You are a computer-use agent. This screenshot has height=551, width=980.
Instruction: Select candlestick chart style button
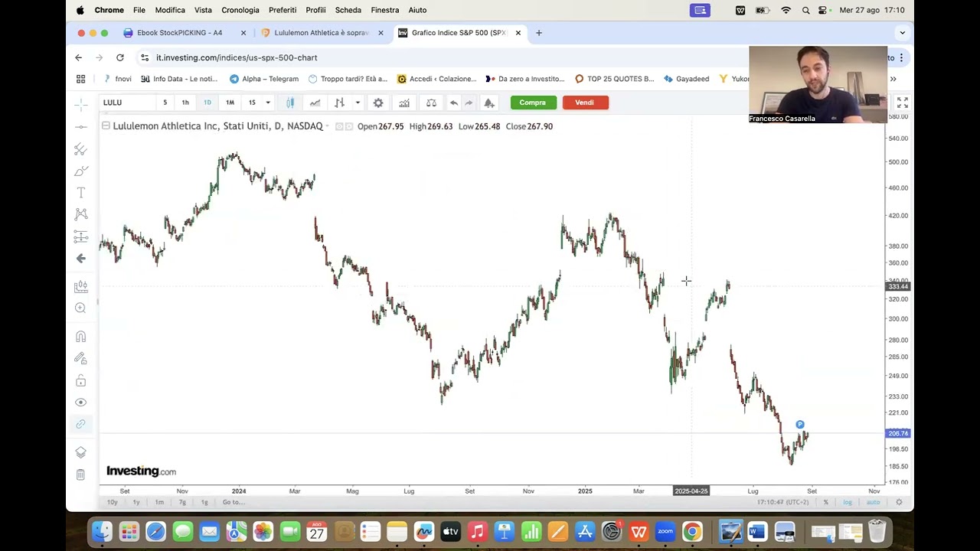pyautogui.click(x=290, y=103)
